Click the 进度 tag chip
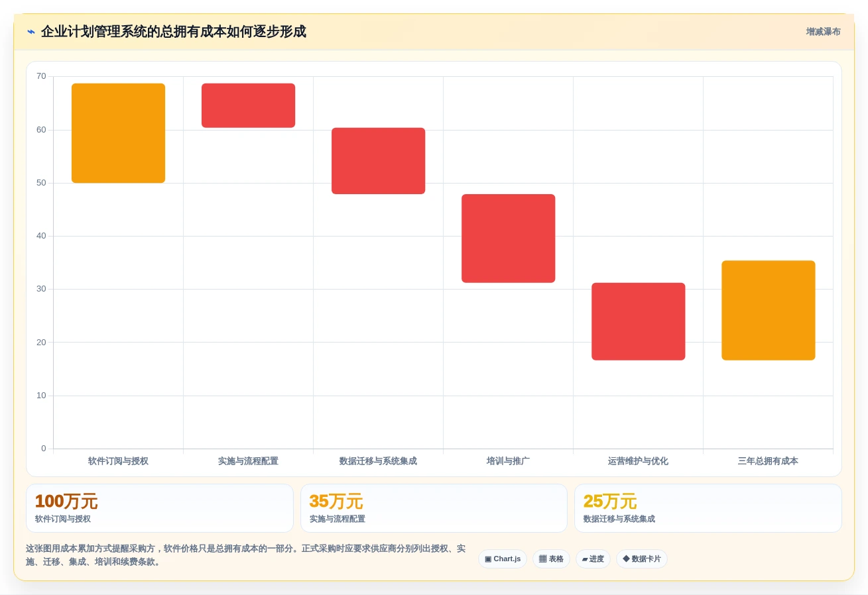 click(593, 559)
